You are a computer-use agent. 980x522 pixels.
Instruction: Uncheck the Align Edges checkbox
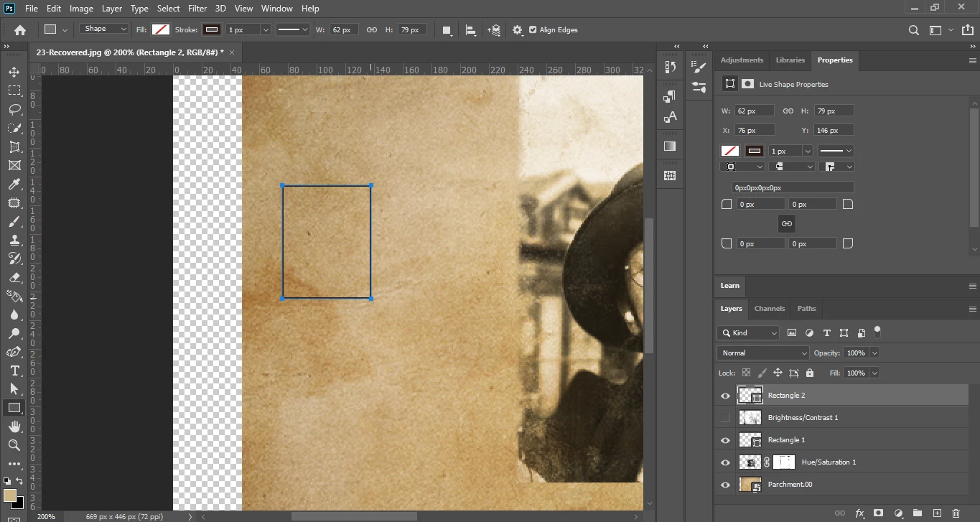pos(533,30)
